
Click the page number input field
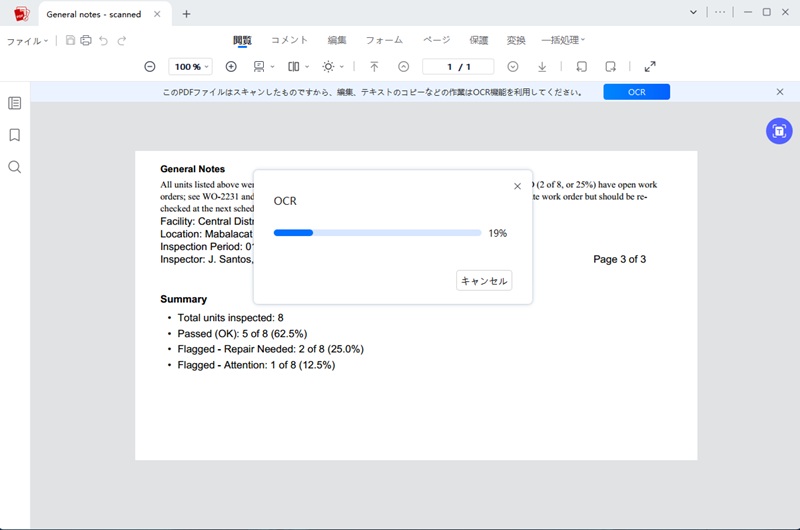[458, 66]
